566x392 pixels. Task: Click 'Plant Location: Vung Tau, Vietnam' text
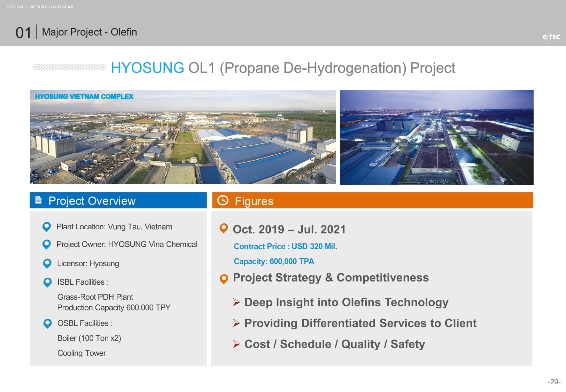pos(114,227)
